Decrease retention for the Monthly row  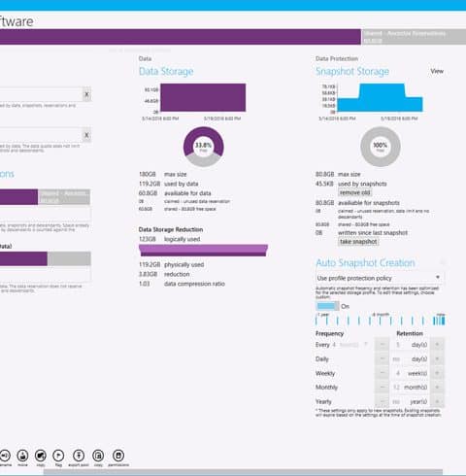pos(383,387)
